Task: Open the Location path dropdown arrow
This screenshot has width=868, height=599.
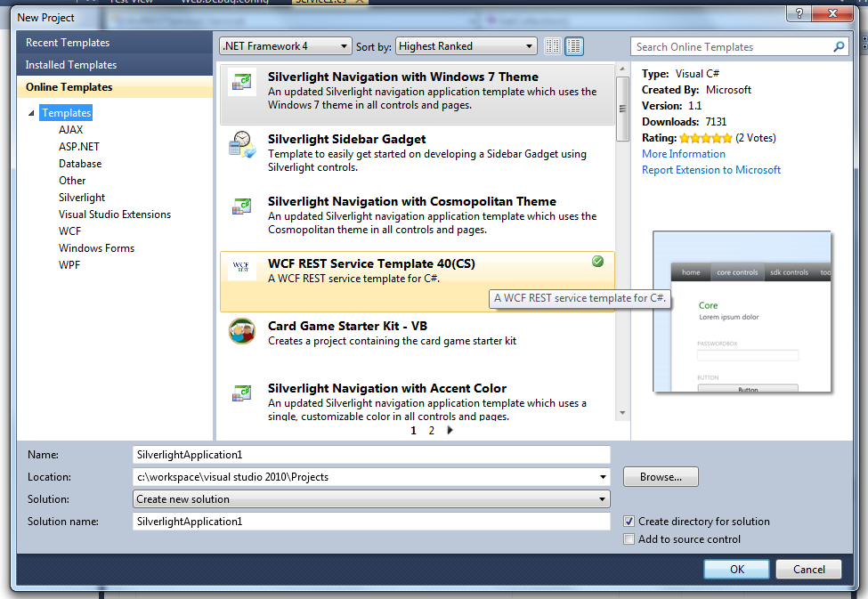Action: pos(603,477)
